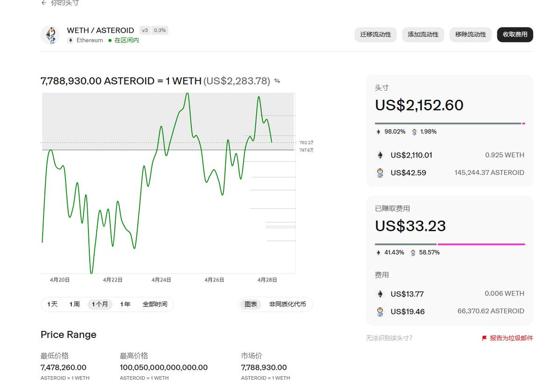Click the 762.2万 price label on chart axis
Image resolution: width=560 pixels, height=392 pixels.
(307, 143)
